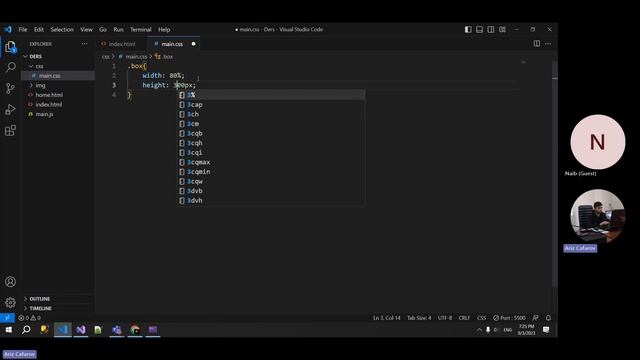Screen dimensions: 640x360
Task: Split the editor to the right
Action: pyautogui.click(x=537, y=44)
